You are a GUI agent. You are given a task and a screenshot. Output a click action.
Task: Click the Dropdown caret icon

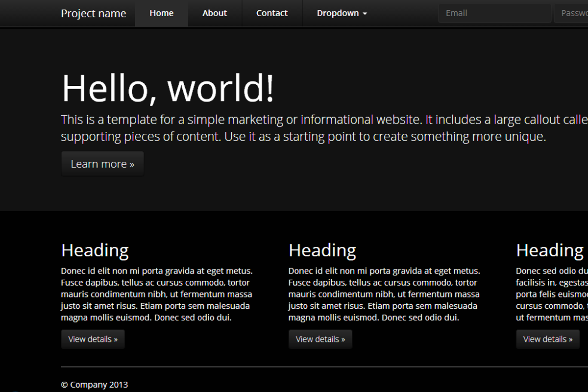[364, 13]
